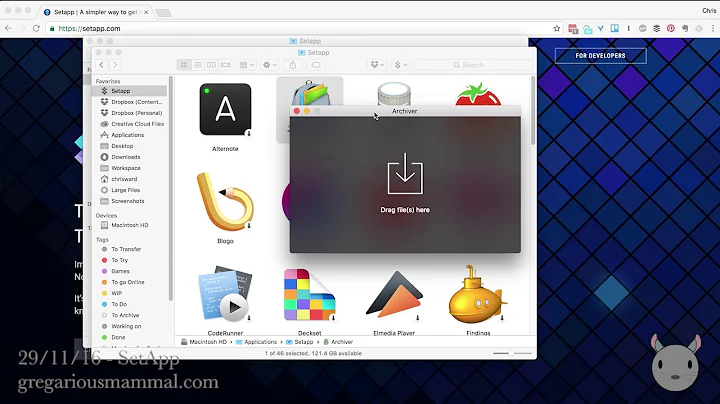Go back in Finder

click(x=101, y=65)
